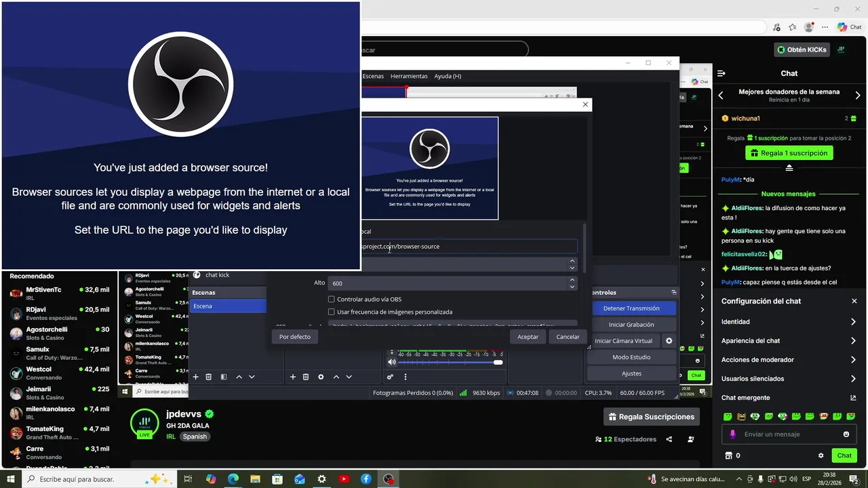Delete selected scene with the Escenas panel trash icon

coord(209,377)
